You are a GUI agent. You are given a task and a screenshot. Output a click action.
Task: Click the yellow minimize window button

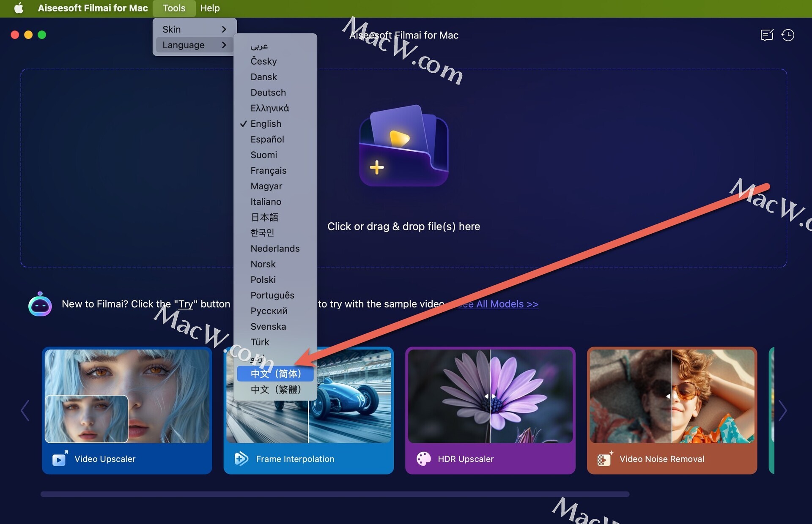point(28,35)
